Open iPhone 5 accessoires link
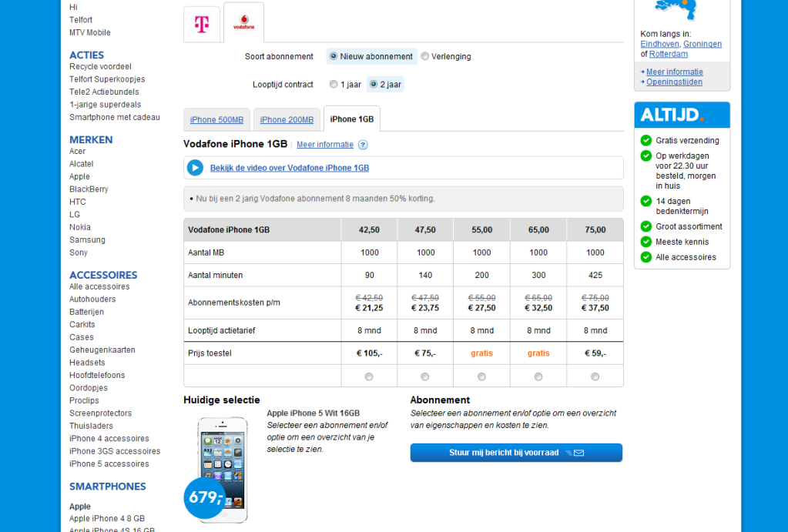788x532 pixels. [109, 464]
